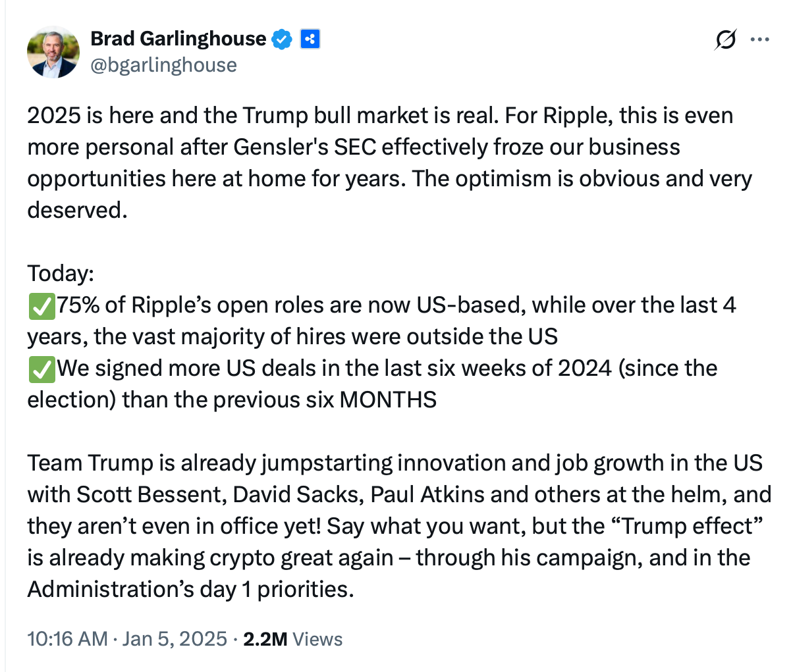This screenshot has height=672, width=793.
Task: Click the Ripple logo badge beside verification
Action: pos(310,39)
